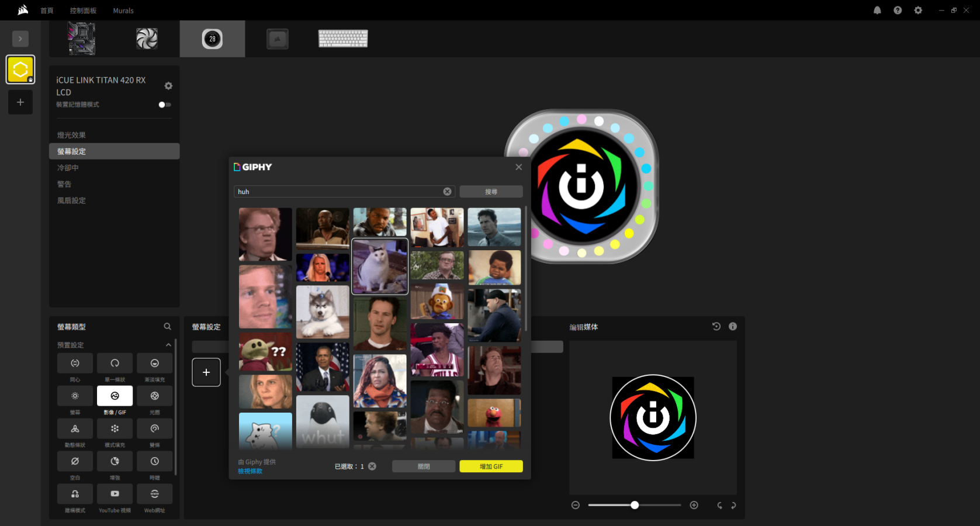Click the 增加 GIF button

pyautogui.click(x=491, y=466)
